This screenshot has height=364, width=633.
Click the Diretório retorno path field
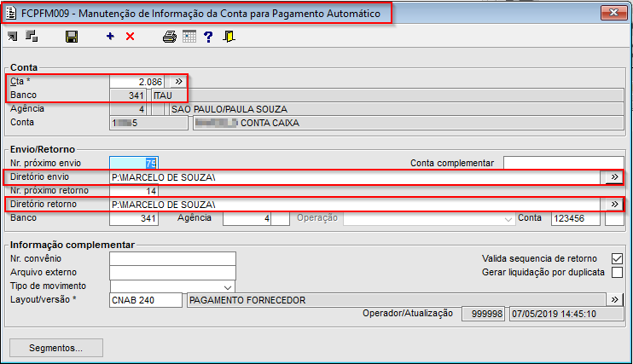[354, 205]
